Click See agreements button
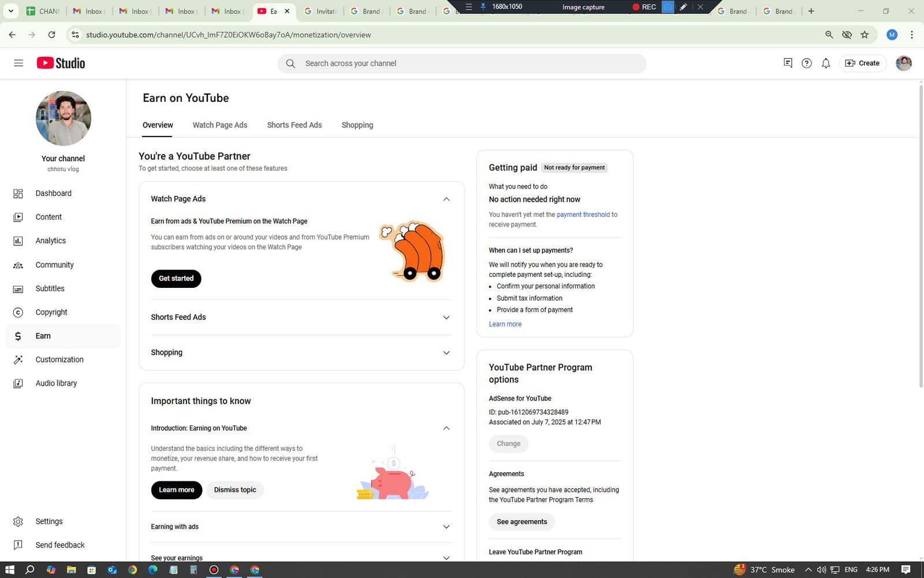The image size is (924, 578). click(522, 522)
